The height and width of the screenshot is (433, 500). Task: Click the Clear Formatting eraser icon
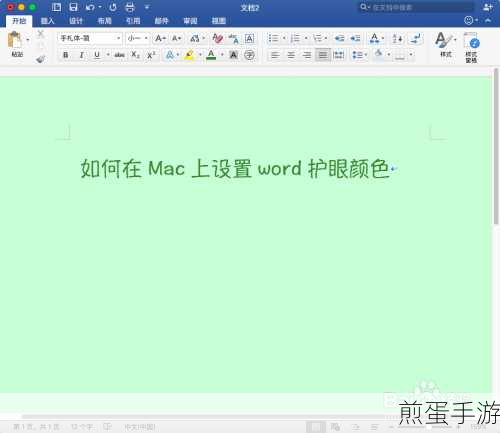(217, 38)
